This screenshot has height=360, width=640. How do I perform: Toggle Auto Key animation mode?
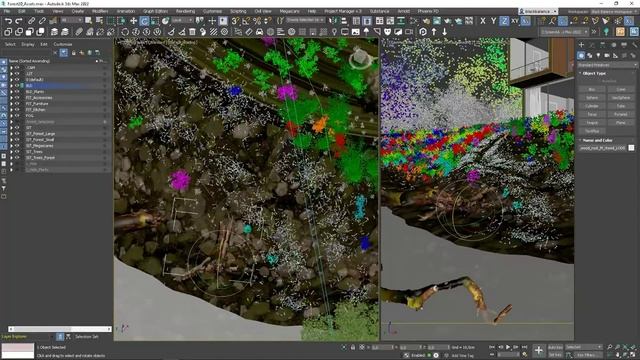555,347
